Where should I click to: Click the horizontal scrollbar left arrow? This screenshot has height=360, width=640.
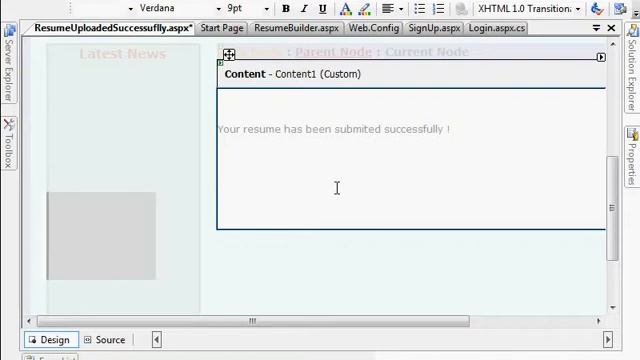[29, 321]
